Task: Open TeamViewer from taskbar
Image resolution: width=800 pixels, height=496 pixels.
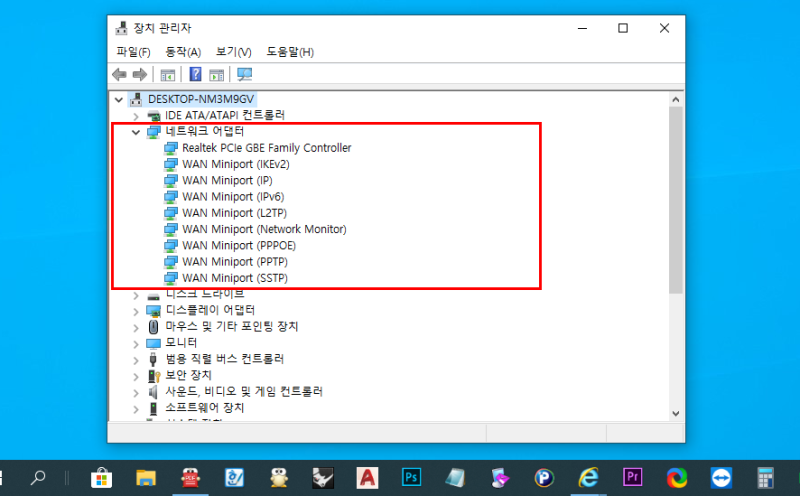Action: [x=721, y=478]
